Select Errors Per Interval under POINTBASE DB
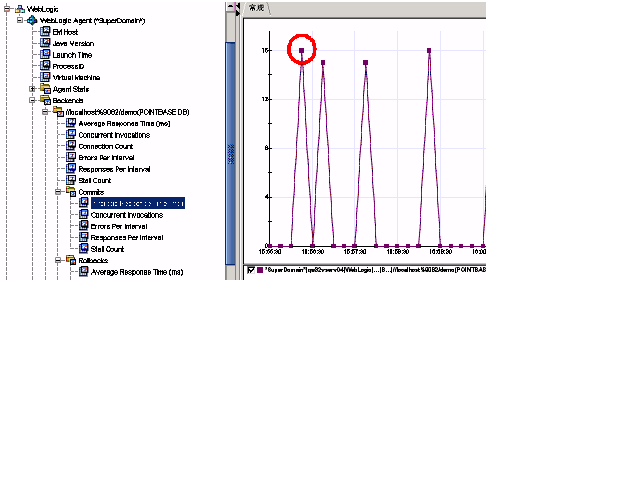The width and height of the screenshot is (640, 480). 106,158
